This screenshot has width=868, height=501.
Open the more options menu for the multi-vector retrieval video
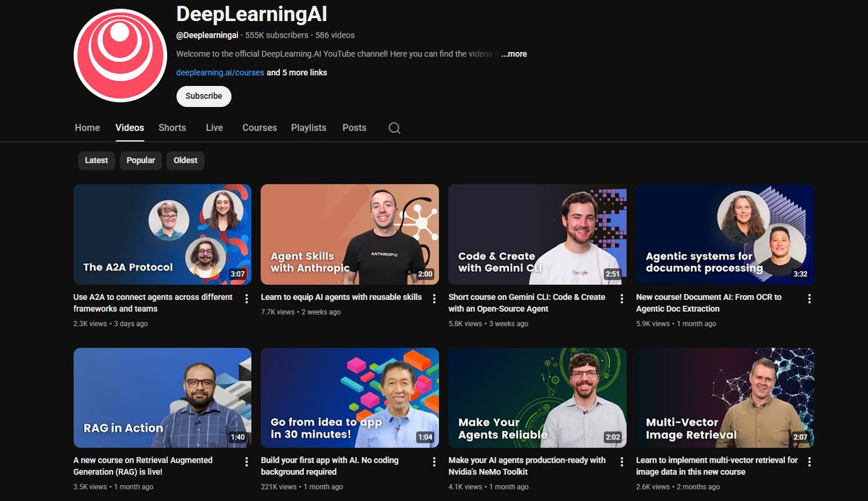[x=809, y=461]
